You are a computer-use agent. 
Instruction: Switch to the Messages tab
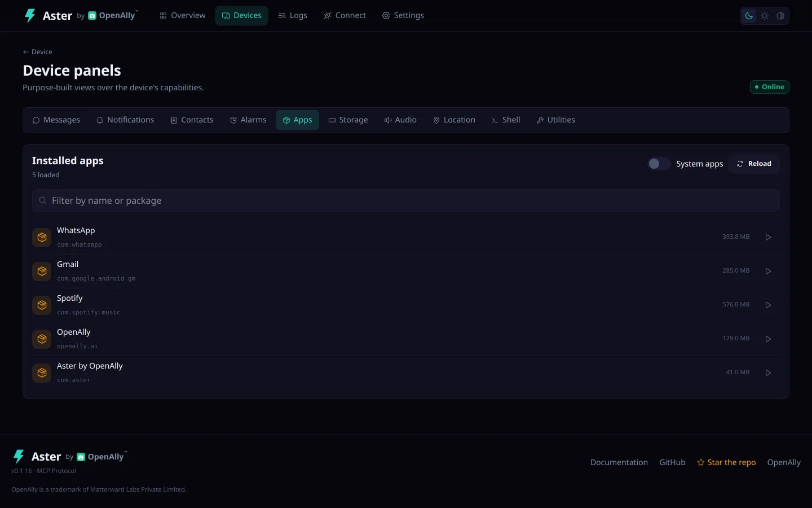(x=56, y=120)
